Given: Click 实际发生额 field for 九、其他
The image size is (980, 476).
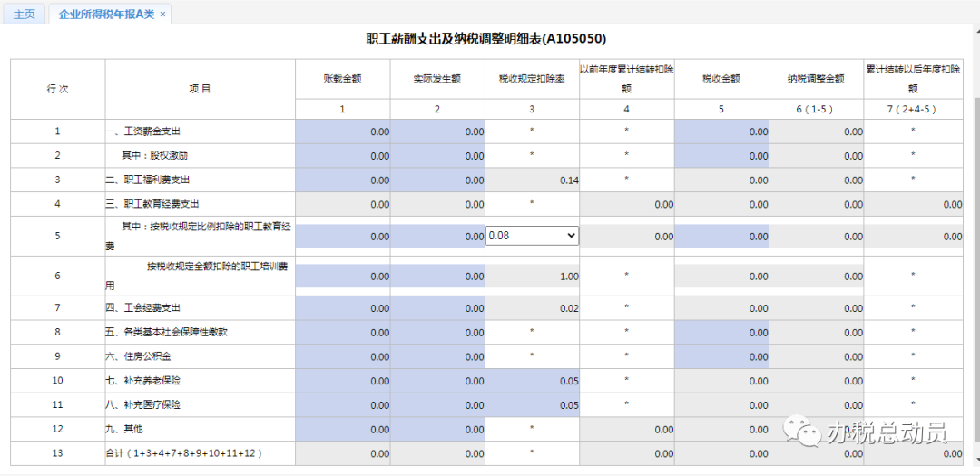Looking at the screenshot, I should pos(437,429).
